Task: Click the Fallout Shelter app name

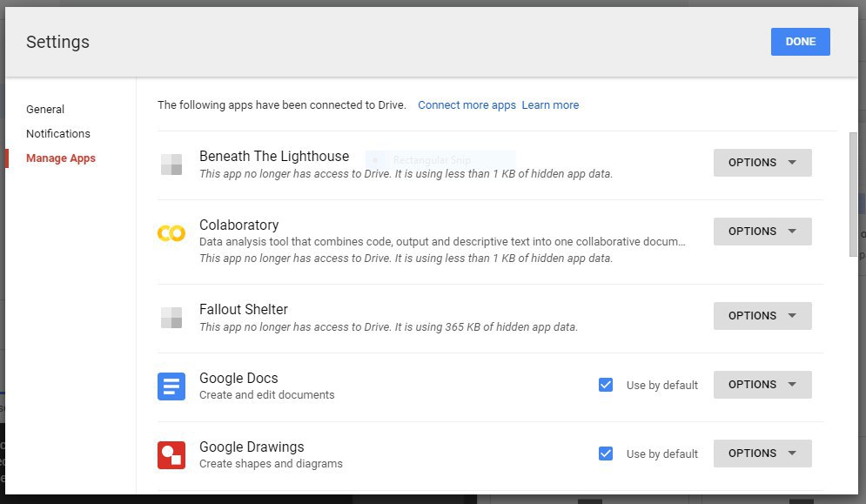Action: 244,310
